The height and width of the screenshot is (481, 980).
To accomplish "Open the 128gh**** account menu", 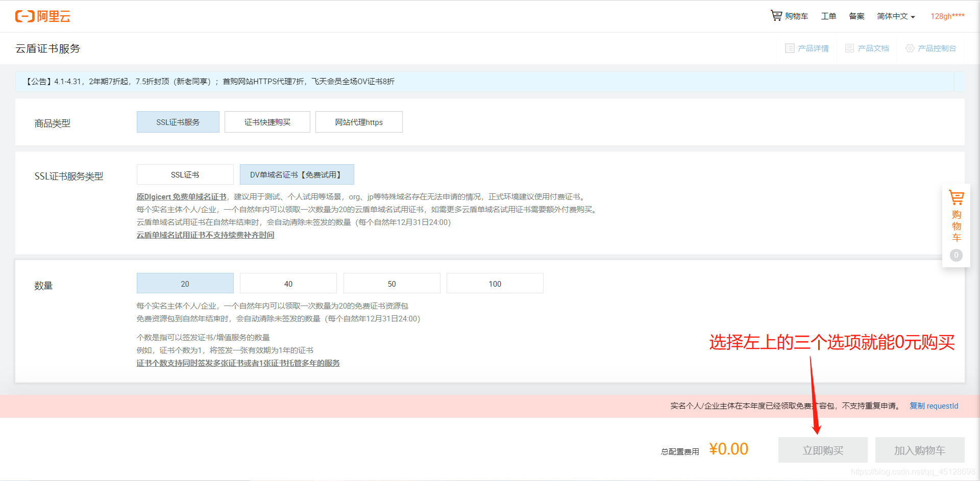I will coord(947,16).
